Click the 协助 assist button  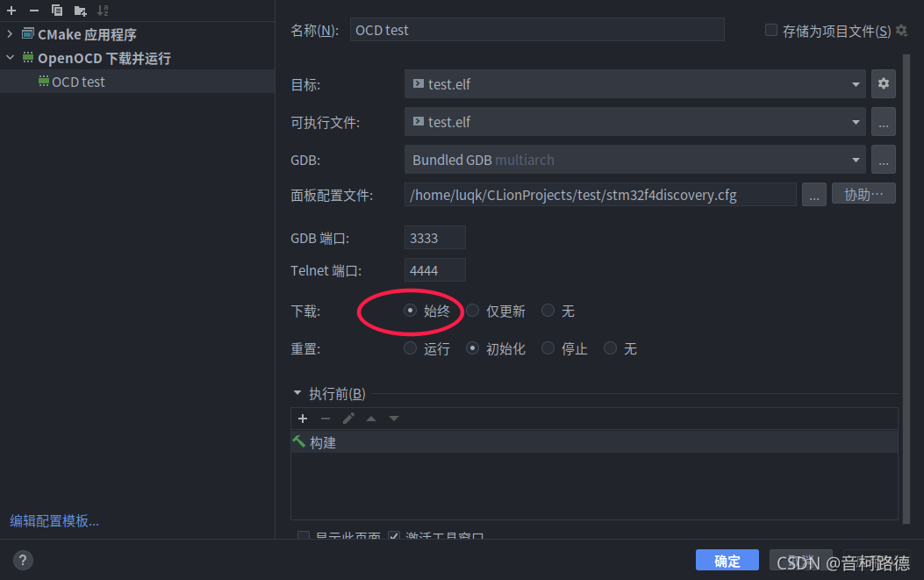[x=863, y=194]
